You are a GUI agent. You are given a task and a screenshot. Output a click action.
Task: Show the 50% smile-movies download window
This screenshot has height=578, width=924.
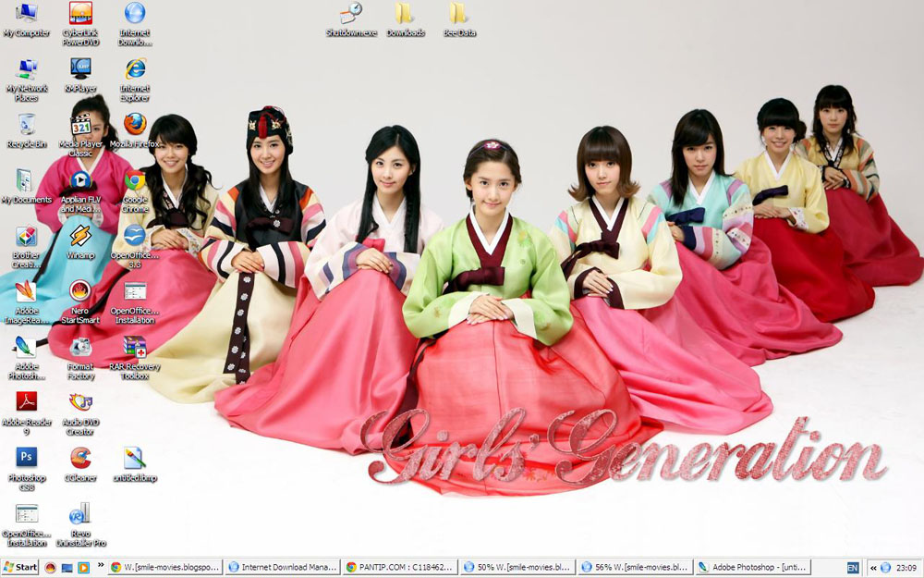point(518,568)
